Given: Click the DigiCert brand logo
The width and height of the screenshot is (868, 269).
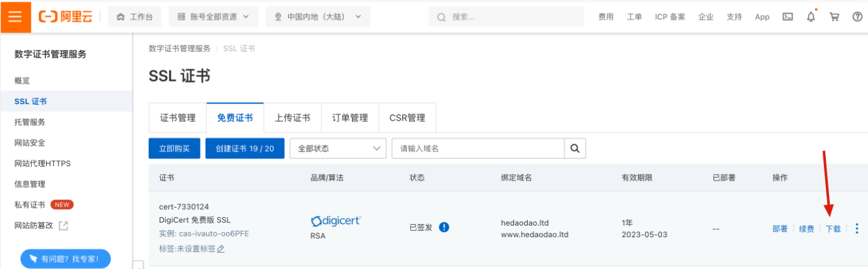Looking at the screenshot, I should 336,221.
